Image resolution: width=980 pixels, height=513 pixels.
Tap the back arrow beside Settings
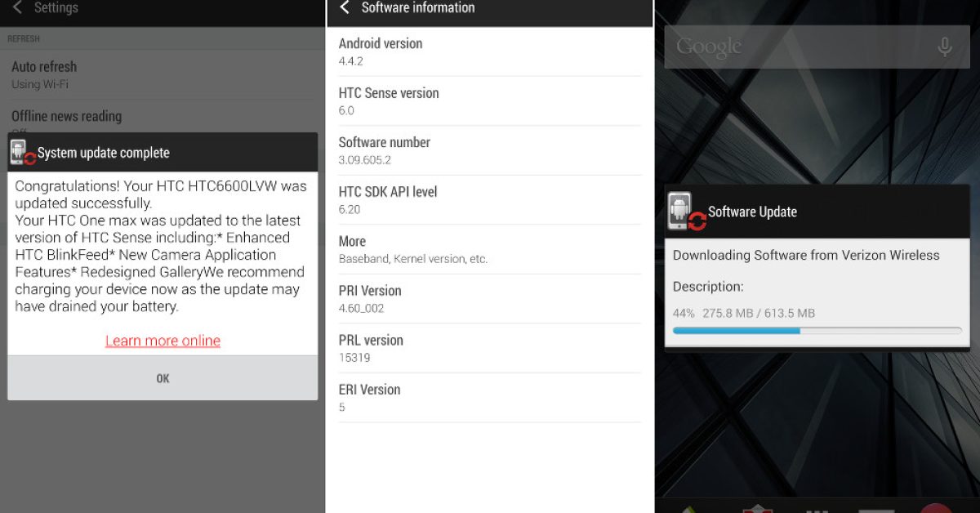(x=17, y=7)
